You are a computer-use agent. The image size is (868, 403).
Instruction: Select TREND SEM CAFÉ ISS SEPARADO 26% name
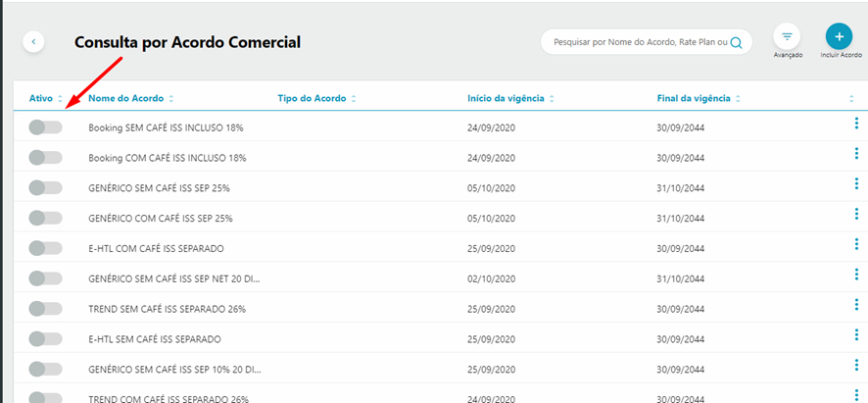click(x=167, y=309)
